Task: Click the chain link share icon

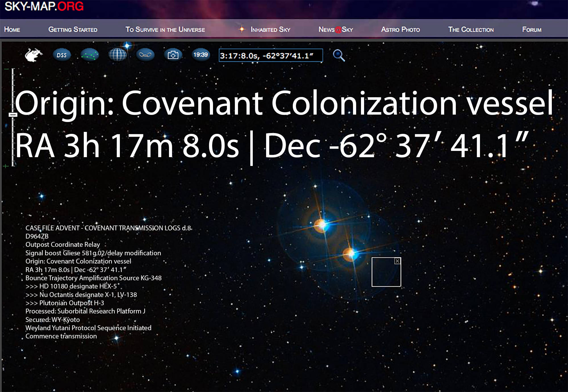Action: click(145, 55)
